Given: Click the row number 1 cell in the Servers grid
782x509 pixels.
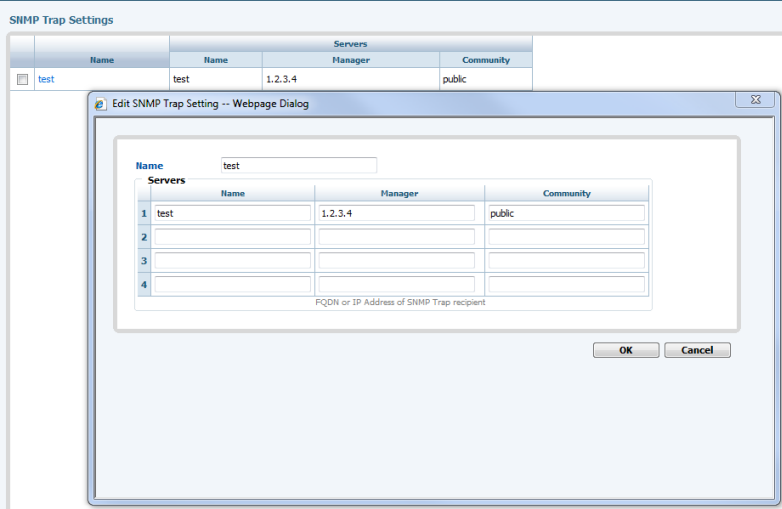Looking at the screenshot, I should click(144, 213).
